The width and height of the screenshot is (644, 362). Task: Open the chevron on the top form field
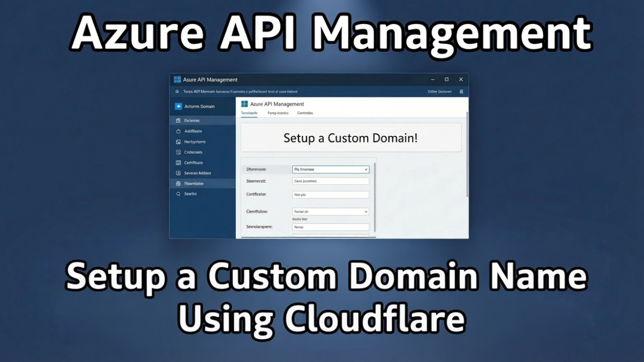366,169
